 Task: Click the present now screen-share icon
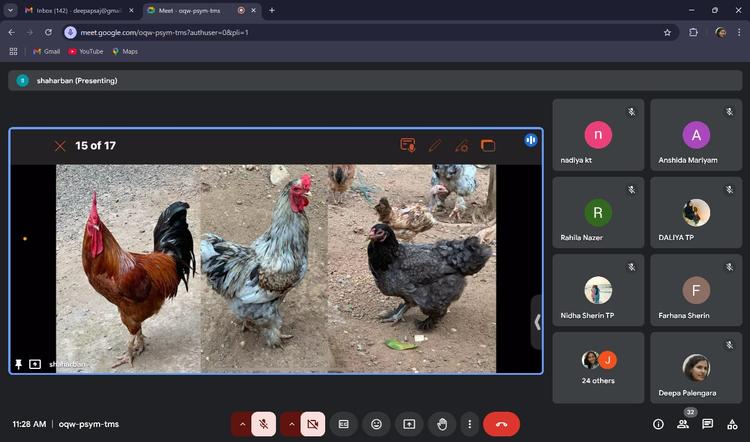tap(409, 424)
